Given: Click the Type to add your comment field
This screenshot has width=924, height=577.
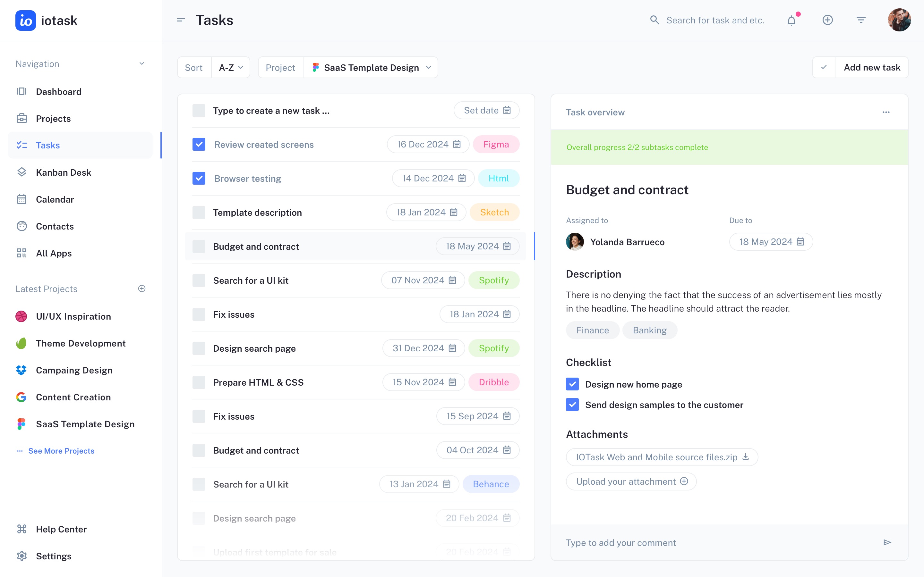Looking at the screenshot, I should [718, 542].
